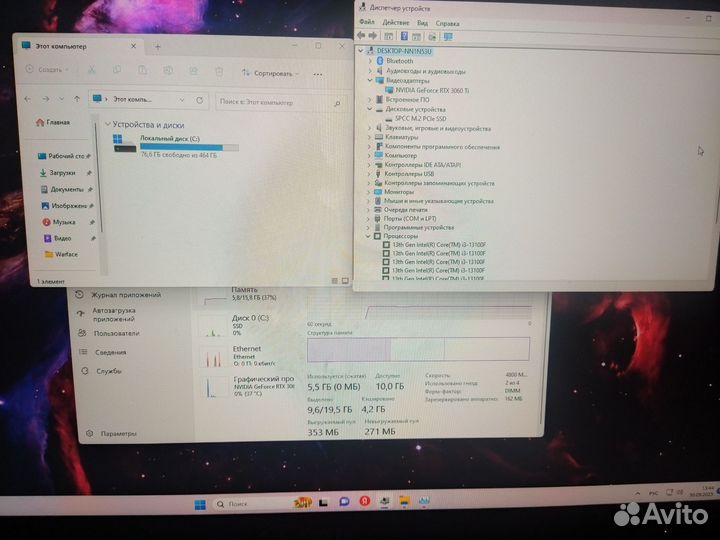Click Cut scissors icon in File Explorer
The height and width of the screenshot is (540, 720).
click(x=91, y=70)
